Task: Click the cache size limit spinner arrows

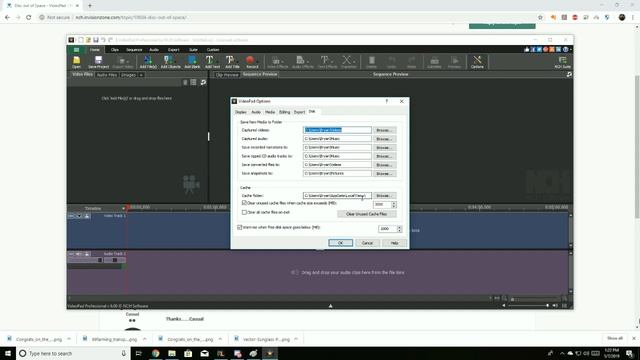Action: click(x=394, y=204)
